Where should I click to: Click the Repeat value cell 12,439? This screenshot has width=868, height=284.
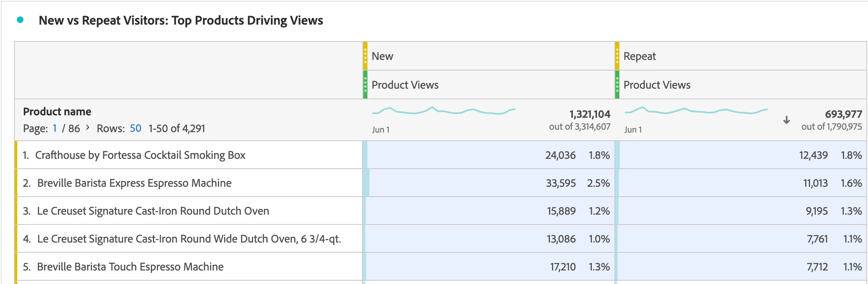[741, 155]
